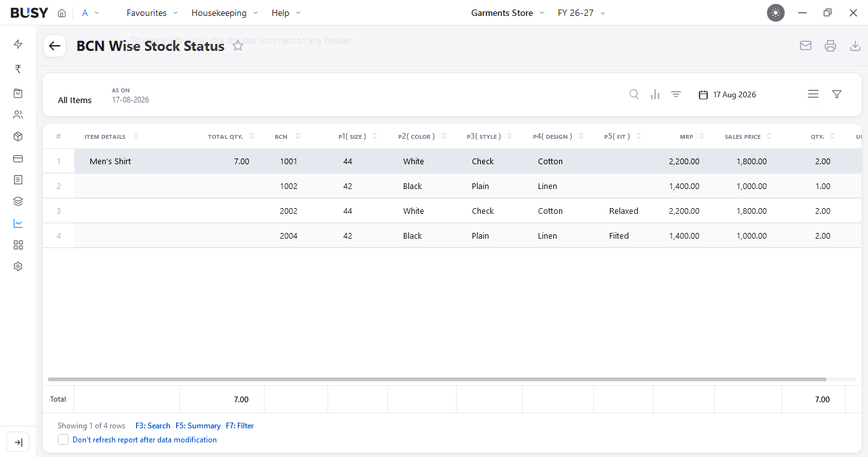Open the reports chart sidebar icon
The width and height of the screenshot is (868, 457).
coord(18,223)
